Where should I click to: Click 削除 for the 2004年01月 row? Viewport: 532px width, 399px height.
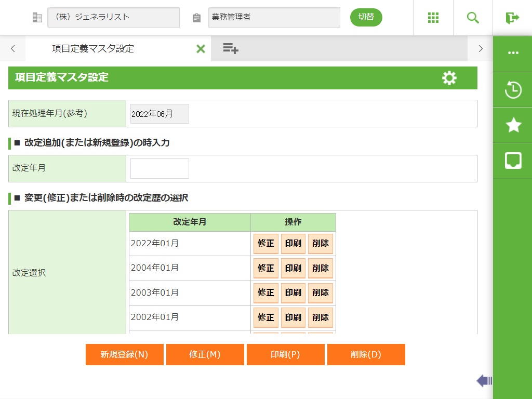(x=320, y=268)
